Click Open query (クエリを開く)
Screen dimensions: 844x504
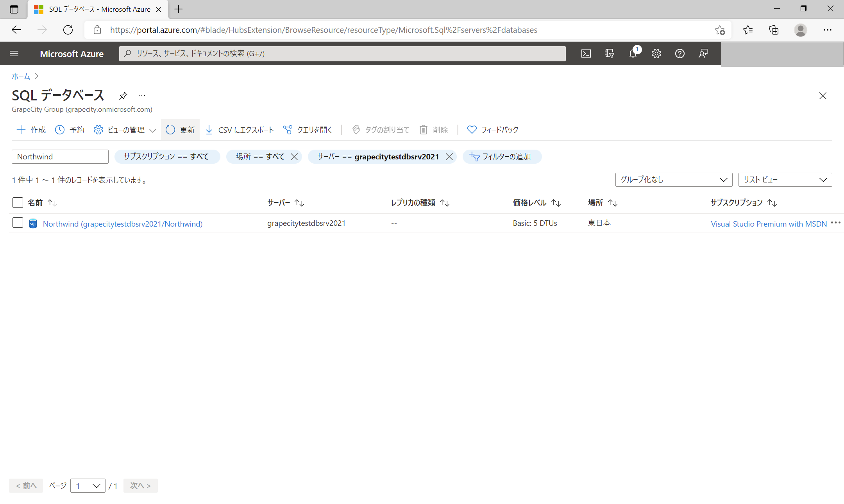(307, 130)
